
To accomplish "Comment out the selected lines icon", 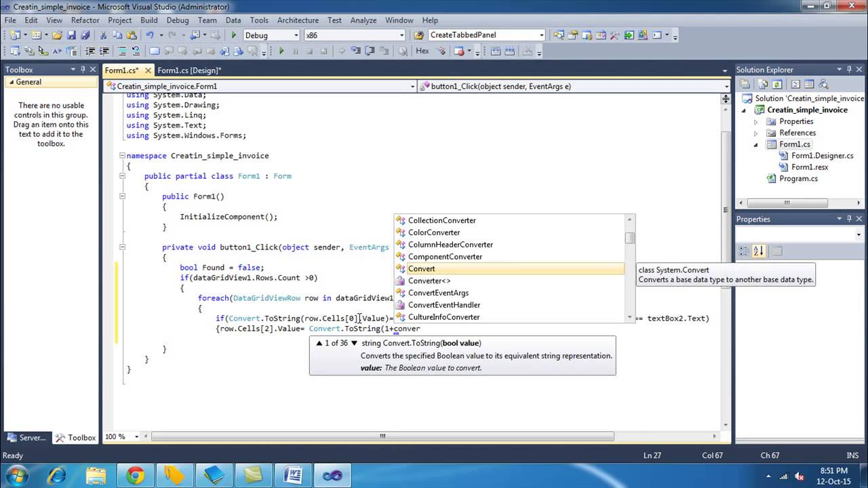I will point(122,51).
